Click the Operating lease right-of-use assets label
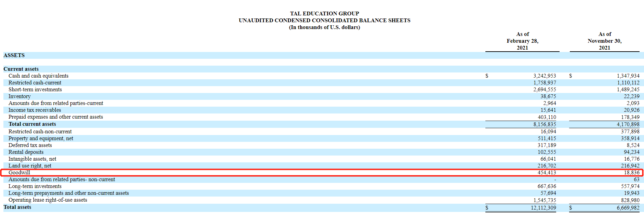The width and height of the screenshot is (644, 215). pyautogui.click(x=48, y=200)
